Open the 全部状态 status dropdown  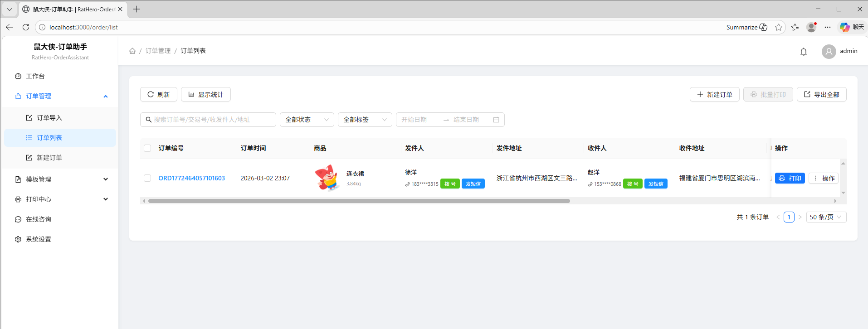click(307, 120)
